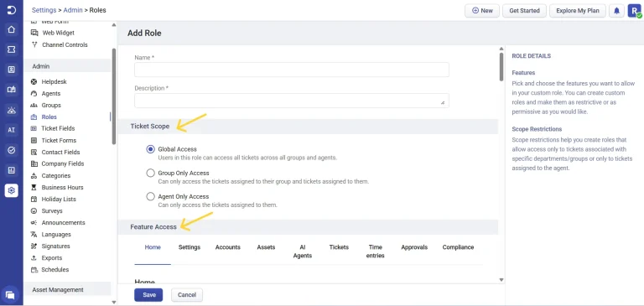Click the Schedules icon
Screen dimensions: 644x306
point(34,270)
